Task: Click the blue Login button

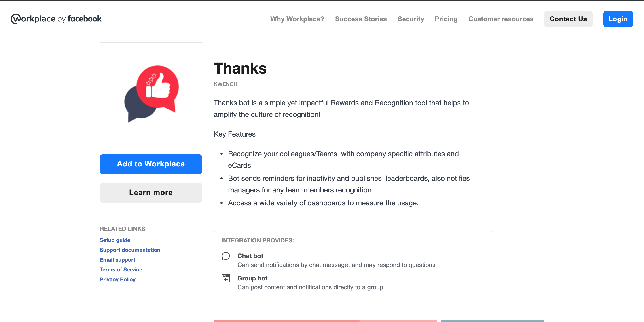Action: click(618, 19)
